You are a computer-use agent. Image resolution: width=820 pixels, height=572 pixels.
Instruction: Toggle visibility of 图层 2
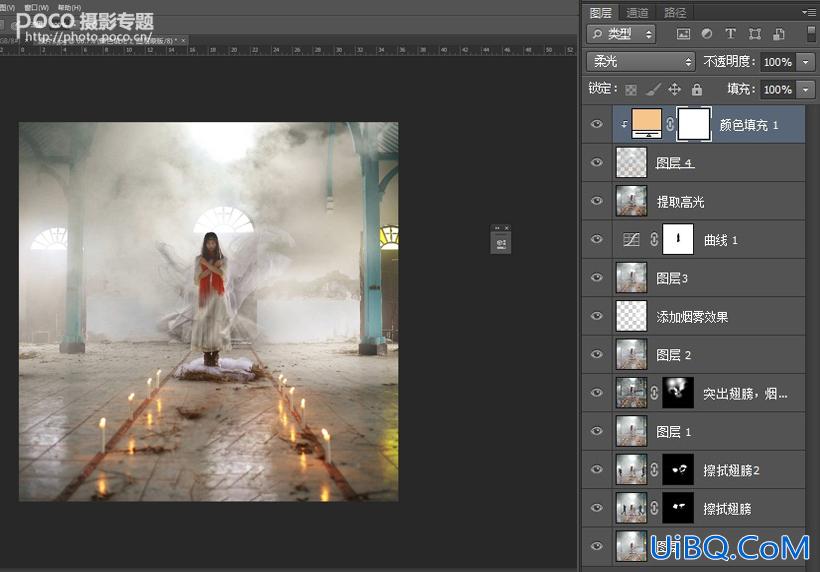(597, 354)
